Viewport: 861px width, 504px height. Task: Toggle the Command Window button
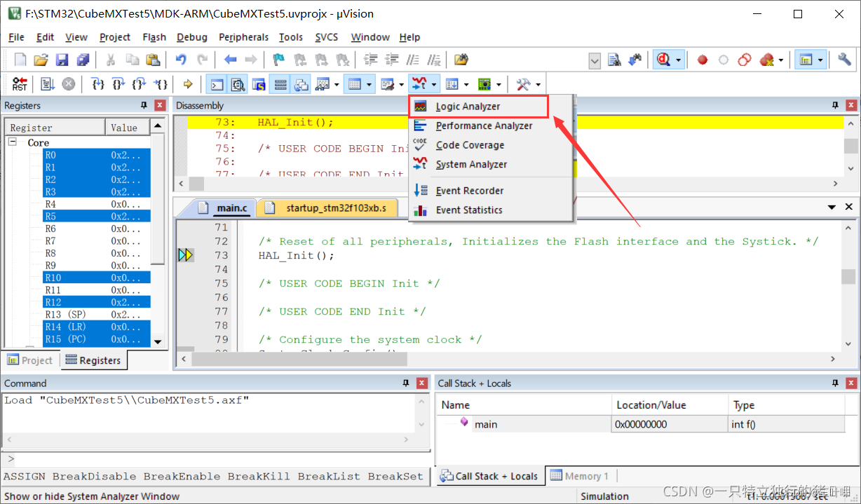tap(217, 84)
